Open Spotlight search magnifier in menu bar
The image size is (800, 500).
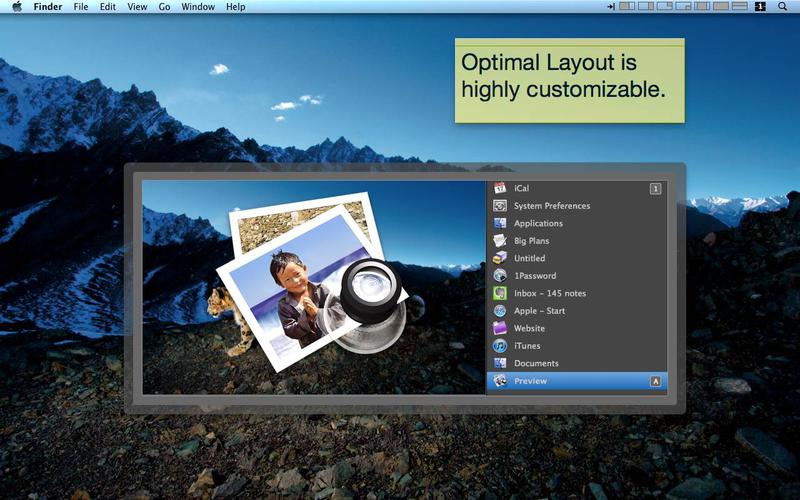[782, 7]
